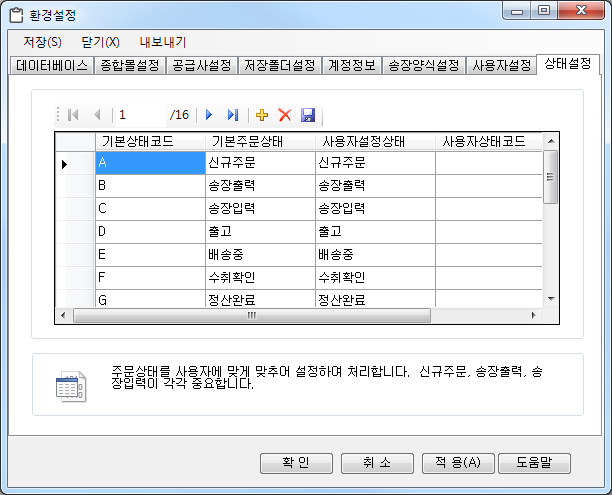Switch to the 종합몰설정 tab
612x495 pixels.
point(130,65)
